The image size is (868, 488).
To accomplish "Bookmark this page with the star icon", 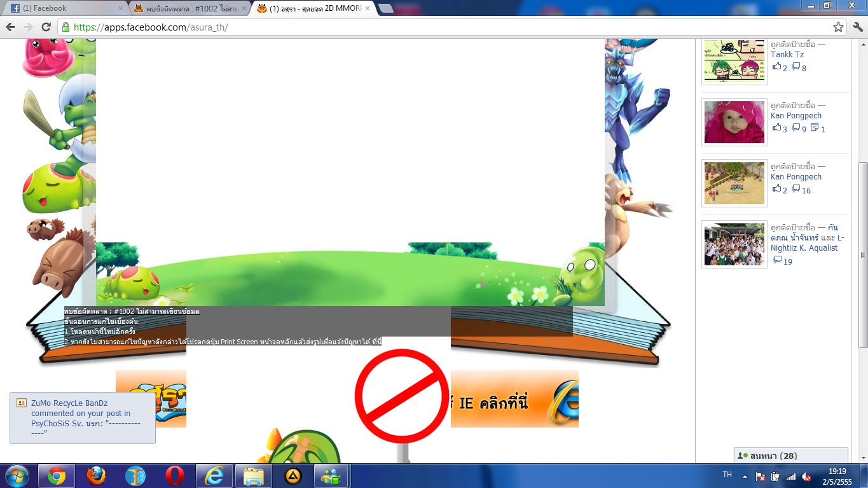I will tap(838, 27).
